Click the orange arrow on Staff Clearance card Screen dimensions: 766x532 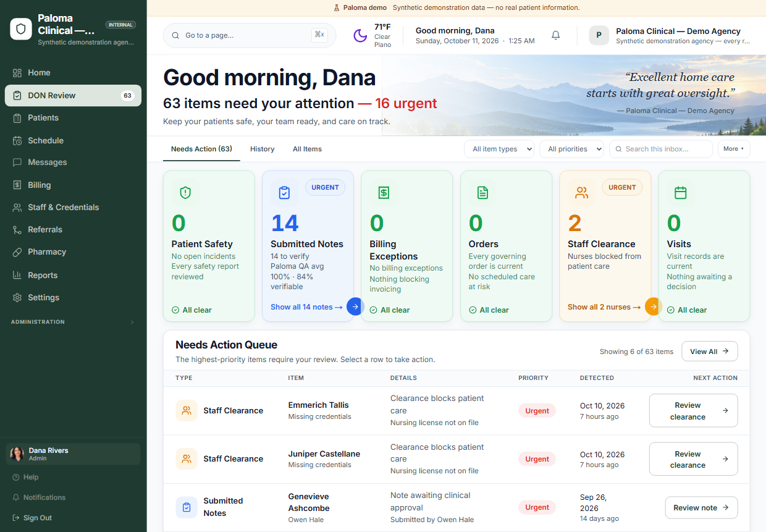point(653,306)
